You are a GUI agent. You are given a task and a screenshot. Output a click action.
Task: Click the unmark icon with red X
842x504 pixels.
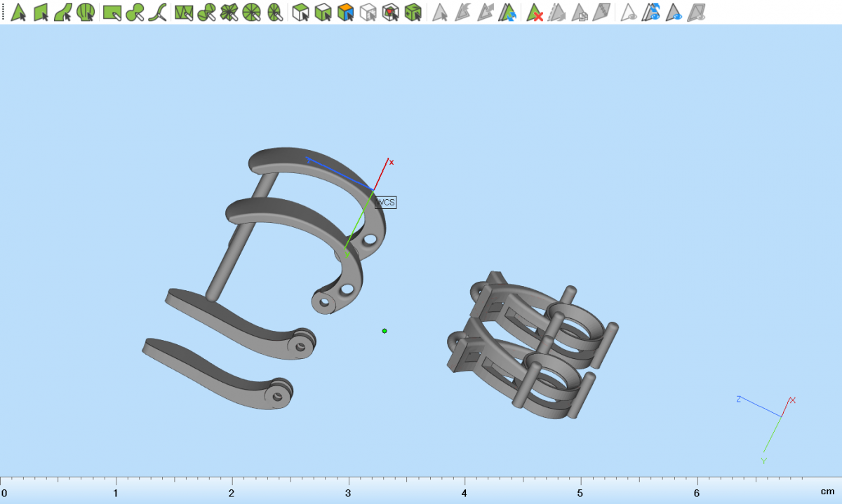535,12
